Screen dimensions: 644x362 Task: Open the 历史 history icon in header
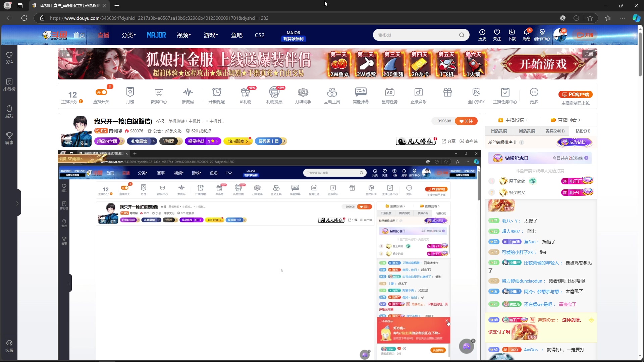(482, 35)
